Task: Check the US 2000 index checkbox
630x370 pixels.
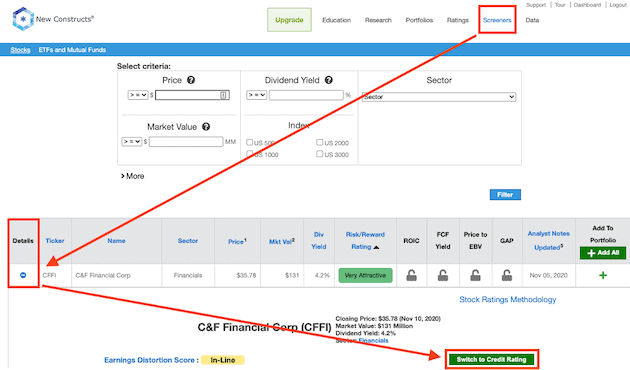Action: (x=319, y=142)
